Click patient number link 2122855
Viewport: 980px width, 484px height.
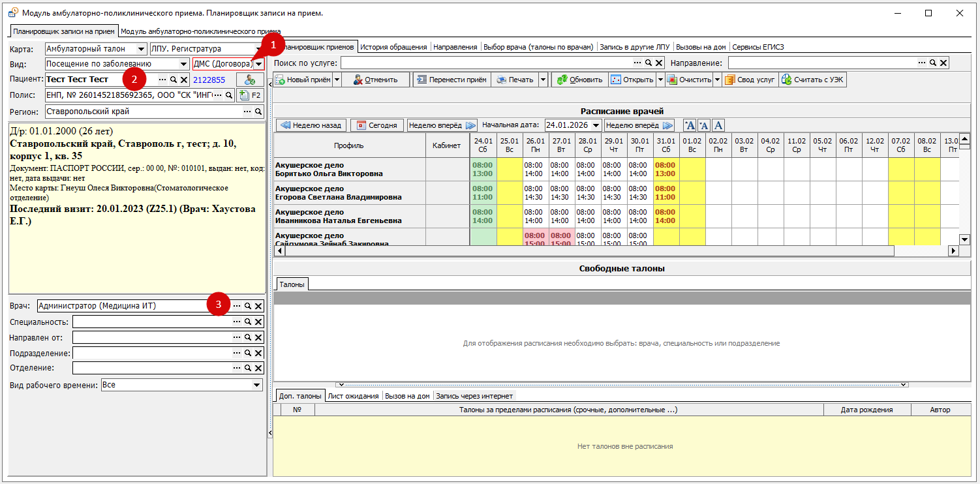click(209, 80)
